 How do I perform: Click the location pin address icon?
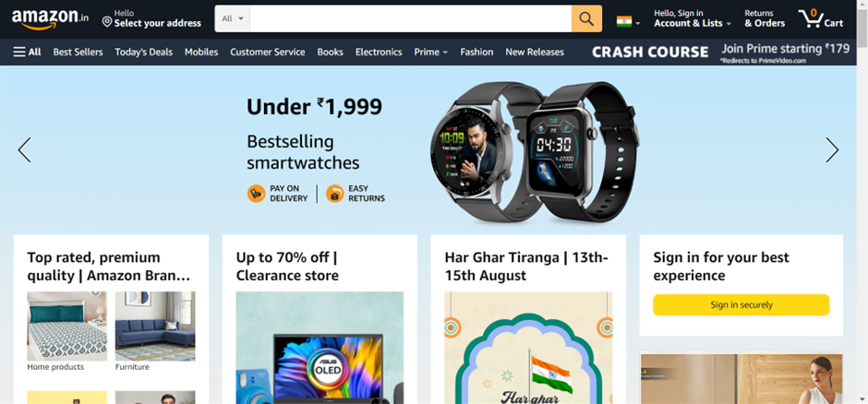pos(107,21)
